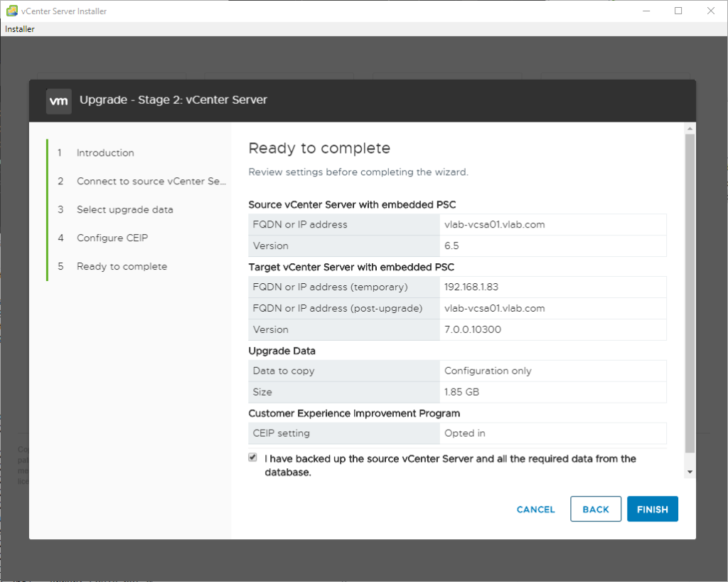
Task: Click source version value 6.5
Action: click(451, 245)
